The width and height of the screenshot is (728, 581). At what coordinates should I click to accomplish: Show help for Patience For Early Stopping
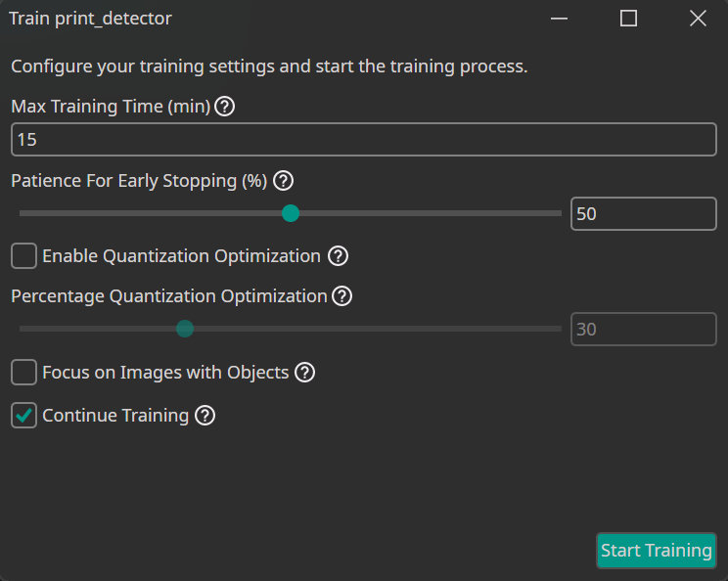tap(283, 181)
